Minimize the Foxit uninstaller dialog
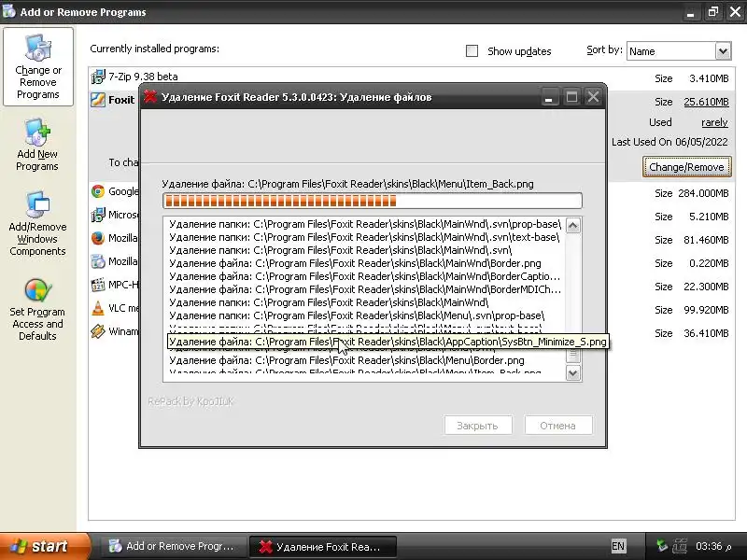The height and width of the screenshot is (560, 747). (x=548, y=98)
